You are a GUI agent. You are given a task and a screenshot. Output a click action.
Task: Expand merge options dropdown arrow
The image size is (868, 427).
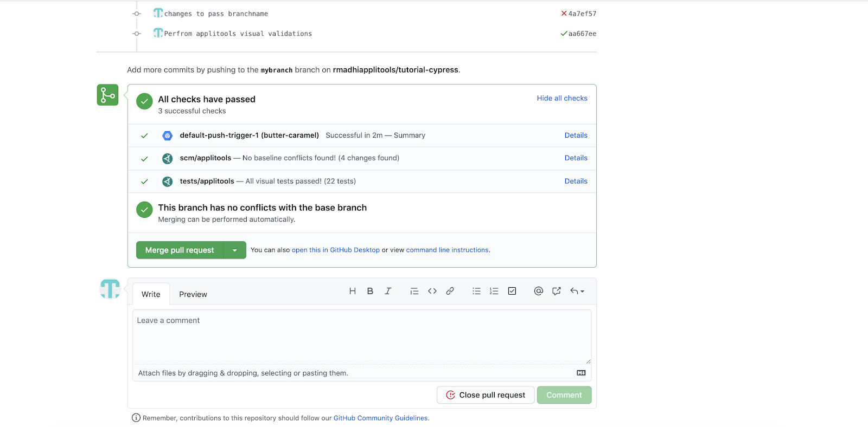tap(235, 250)
